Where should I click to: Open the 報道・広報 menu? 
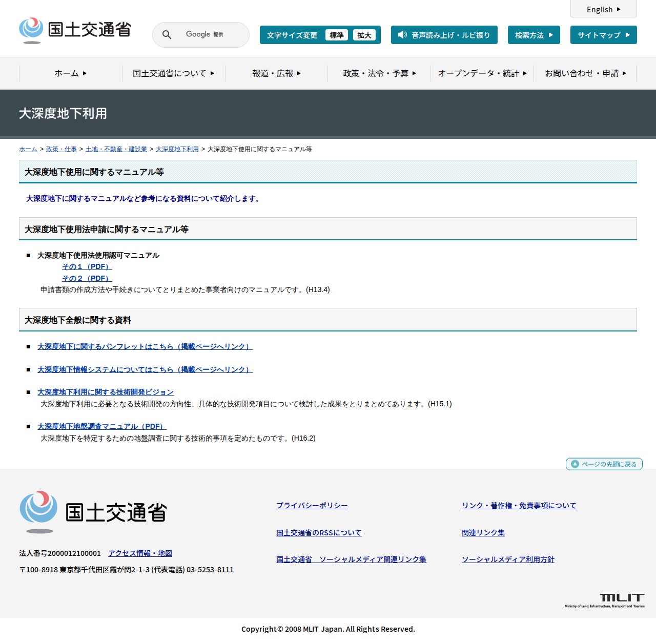(275, 73)
